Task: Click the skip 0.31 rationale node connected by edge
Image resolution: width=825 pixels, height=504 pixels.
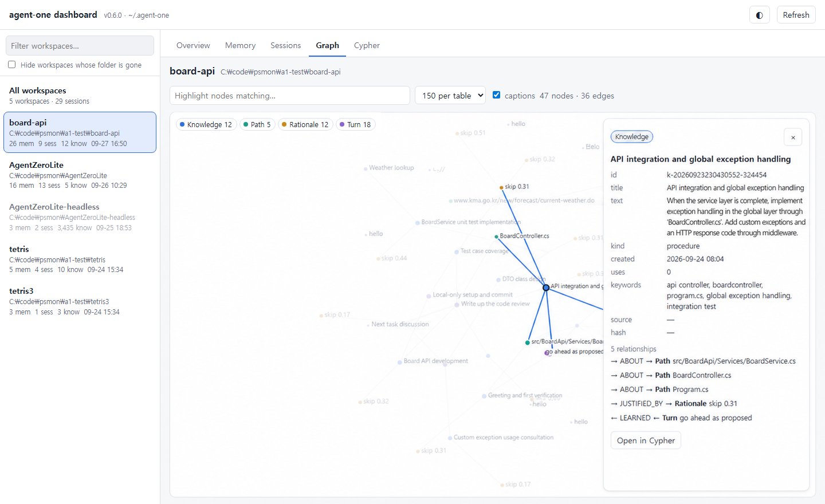Action: (501, 187)
